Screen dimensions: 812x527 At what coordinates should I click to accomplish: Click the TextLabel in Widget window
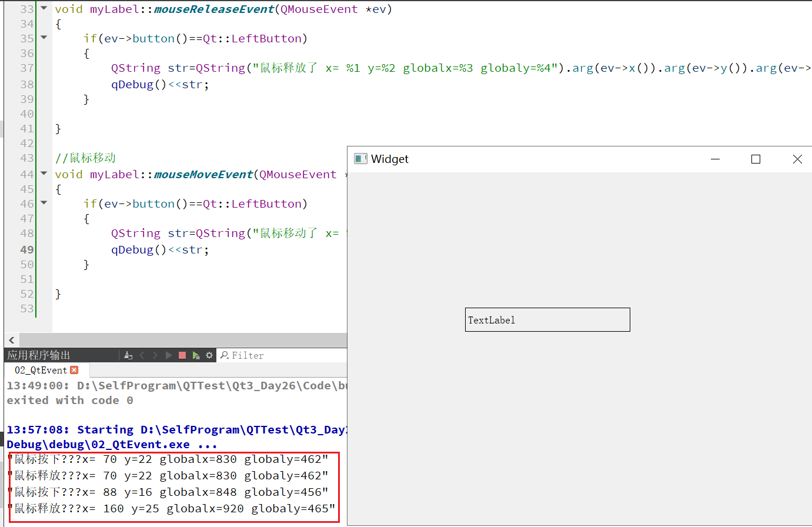pos(547,320)
